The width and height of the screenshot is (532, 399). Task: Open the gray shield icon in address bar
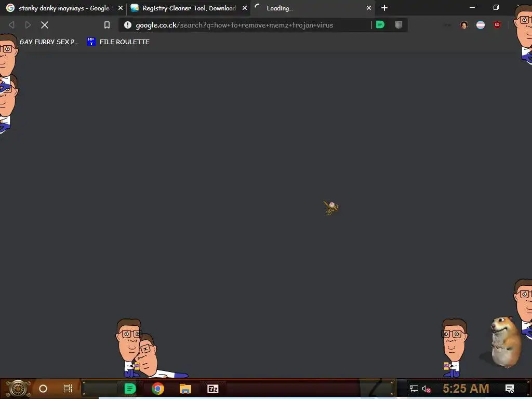click(x=398, y=25)
